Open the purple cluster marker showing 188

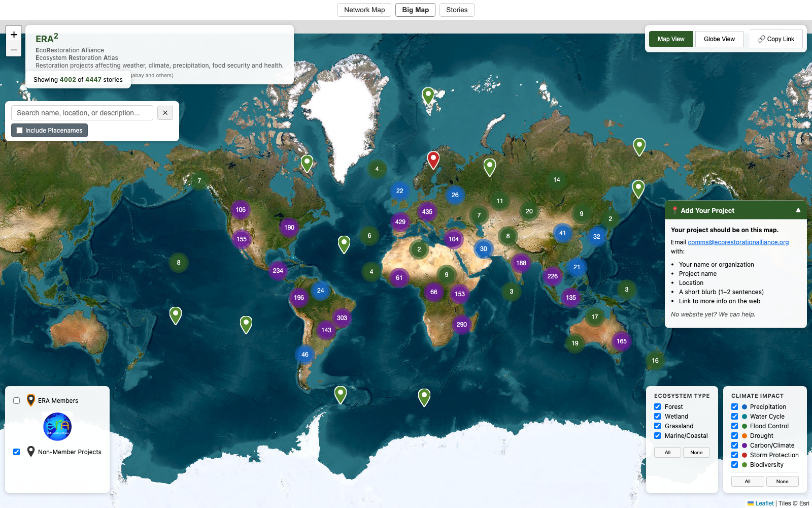click(521, 263)
